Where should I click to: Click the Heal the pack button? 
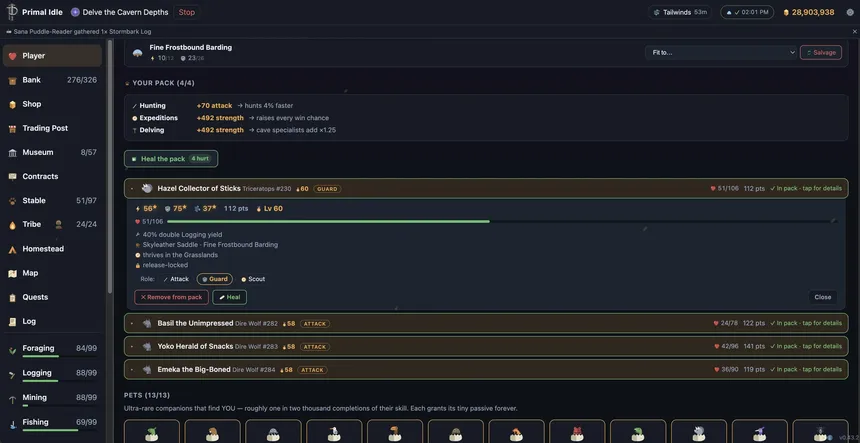pyautogui.click(x=171, y=159)
